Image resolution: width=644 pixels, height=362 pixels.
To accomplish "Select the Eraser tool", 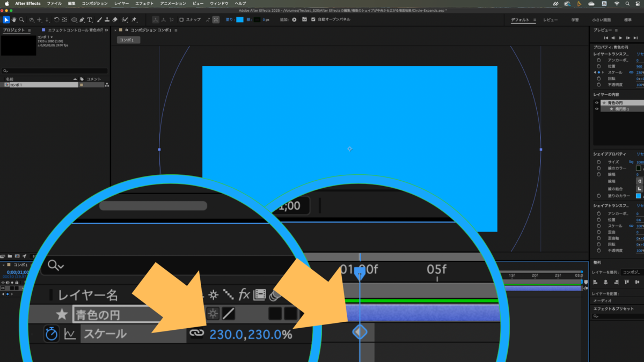I will click(x=115, y=20).
